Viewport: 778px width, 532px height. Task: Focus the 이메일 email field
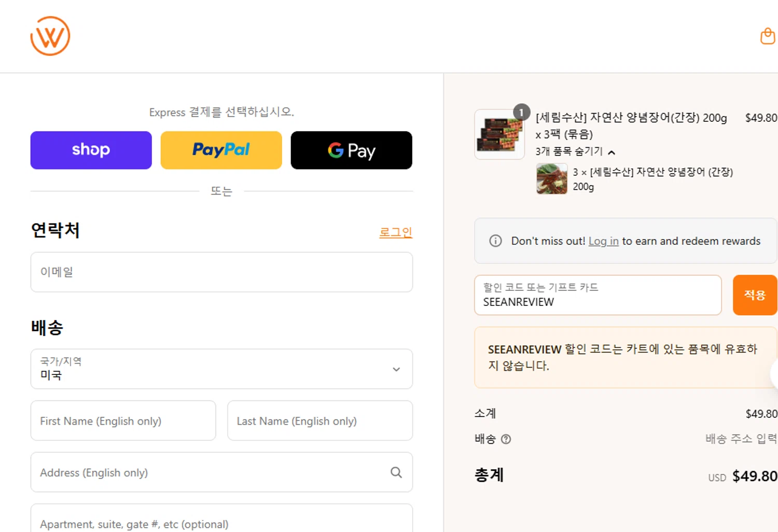pos(221,272)
